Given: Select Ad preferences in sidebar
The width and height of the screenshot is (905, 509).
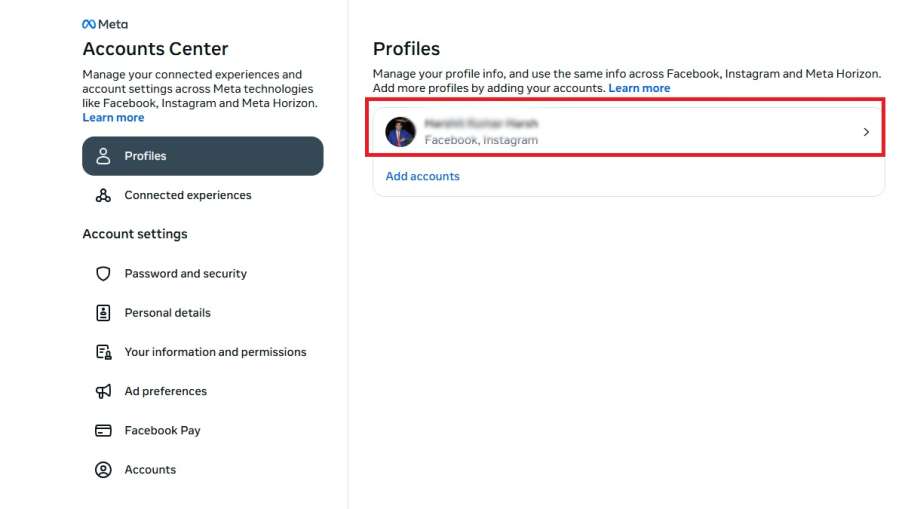Looking at the screenshot, I should pos(166,391).
